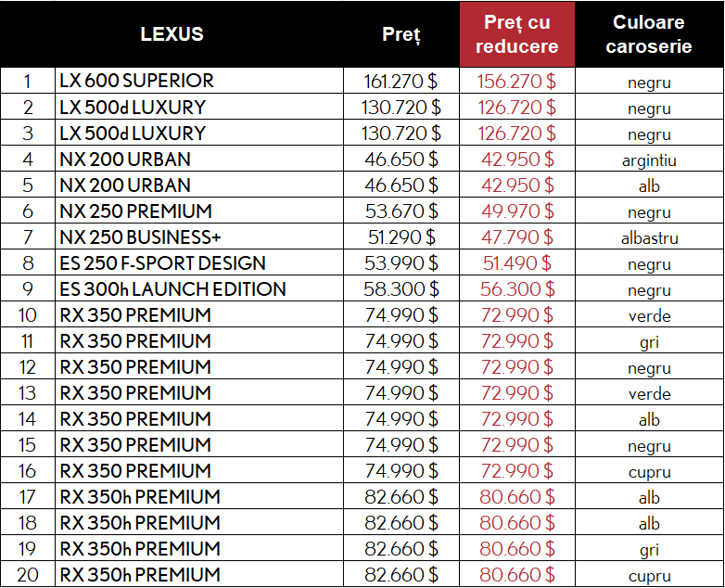Select the red 'Preț cu reducere' header

point(516,34)
